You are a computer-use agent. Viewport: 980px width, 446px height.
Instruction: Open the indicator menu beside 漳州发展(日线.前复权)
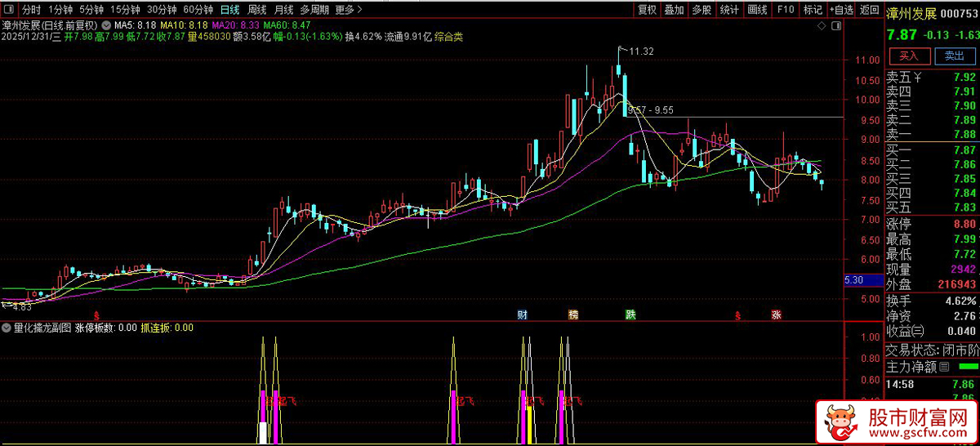[105, 25]
